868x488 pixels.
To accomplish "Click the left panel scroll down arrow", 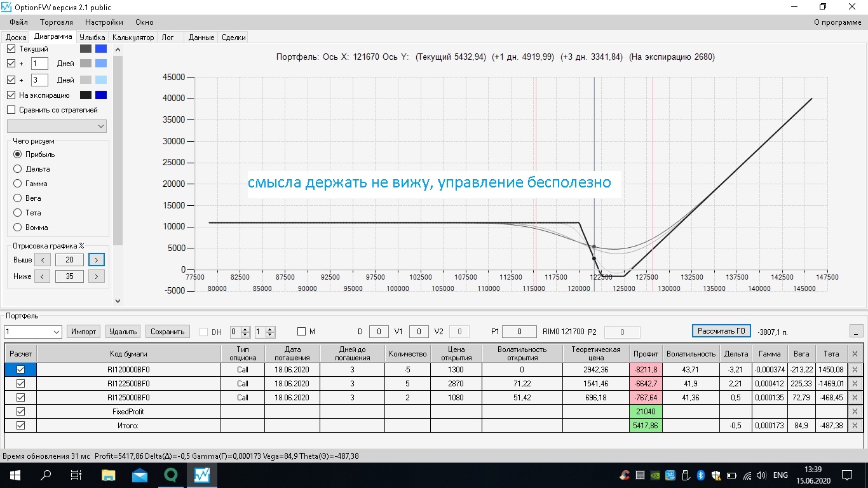I will (x=118, y=301).
